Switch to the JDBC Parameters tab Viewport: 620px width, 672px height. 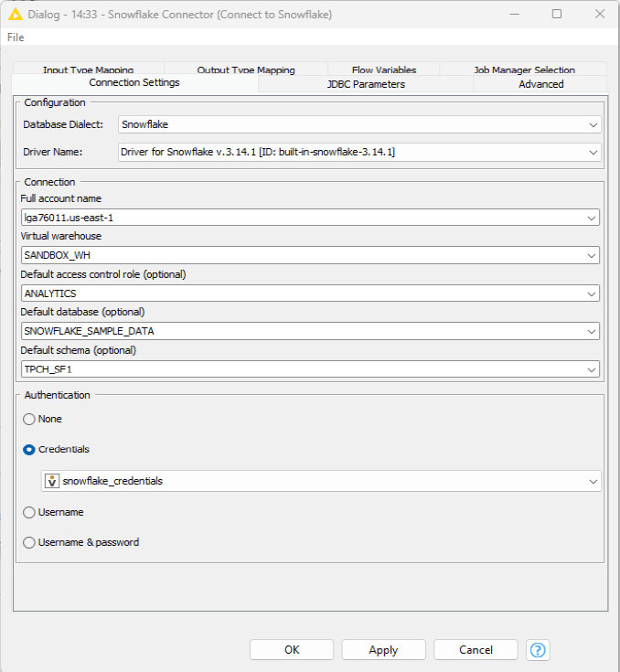366,84
